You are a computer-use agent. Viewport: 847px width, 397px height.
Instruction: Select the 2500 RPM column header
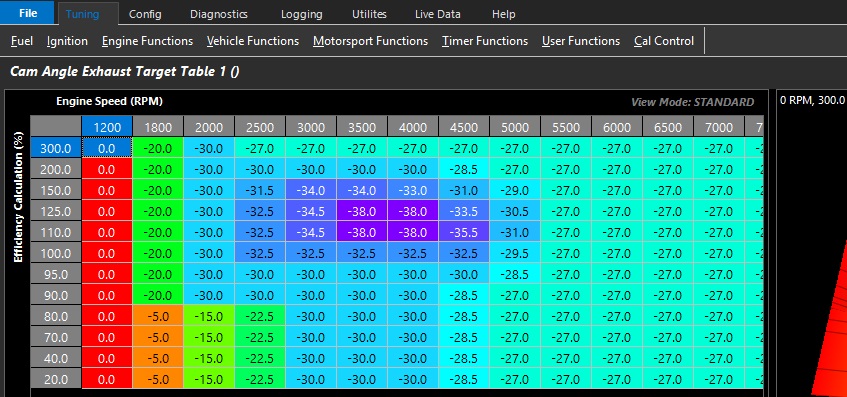click(260, 127)
